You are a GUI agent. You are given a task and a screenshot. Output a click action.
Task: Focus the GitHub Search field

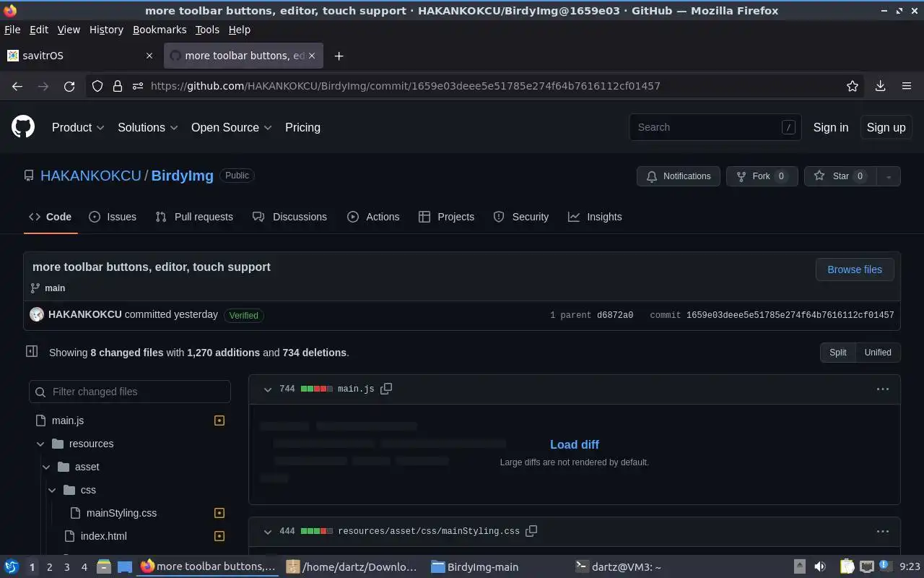tap(715, 127)
